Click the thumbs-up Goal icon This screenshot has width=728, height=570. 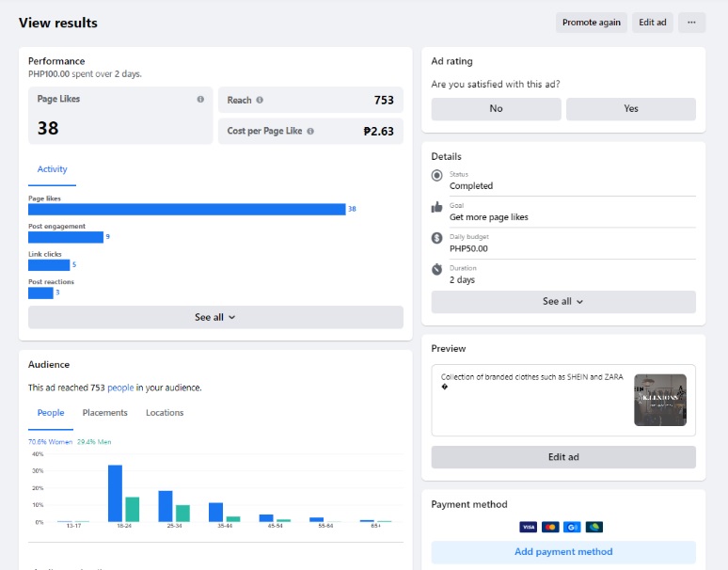(436, 207)
